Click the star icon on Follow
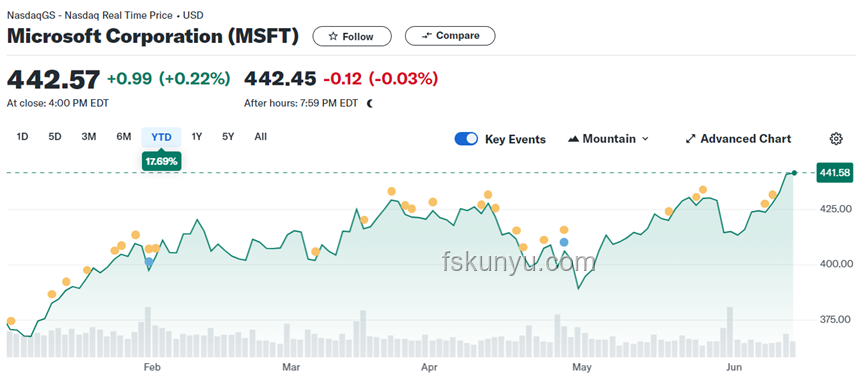The image size is (865, 388). (333, 36)
